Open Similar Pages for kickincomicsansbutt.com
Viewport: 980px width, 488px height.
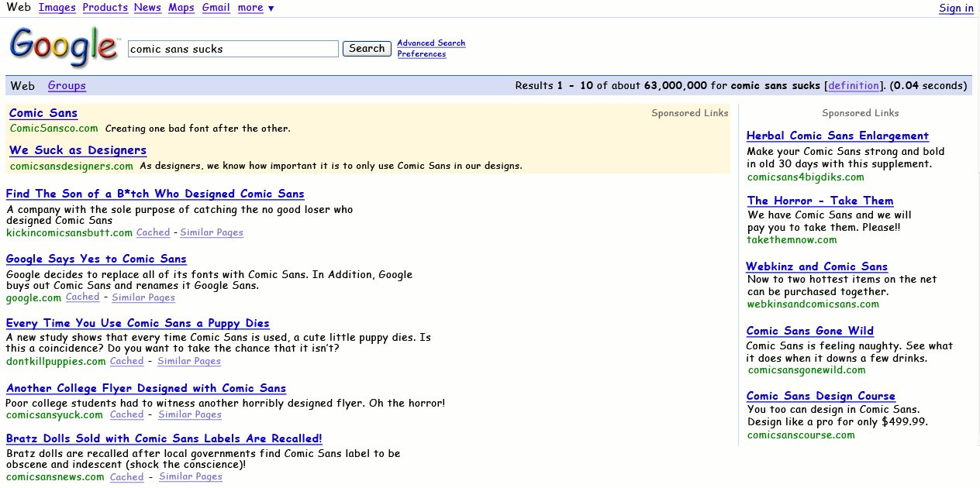(212, 232)
